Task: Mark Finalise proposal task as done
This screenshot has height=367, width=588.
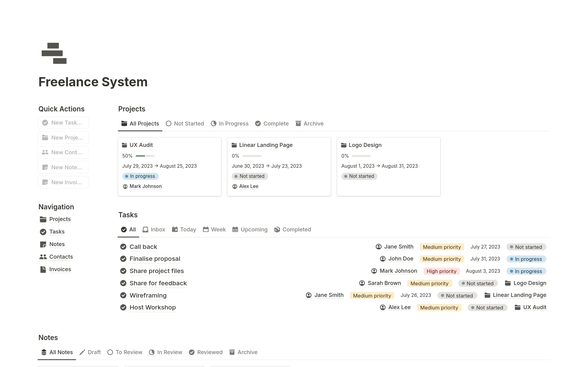Action: point(123,259)
